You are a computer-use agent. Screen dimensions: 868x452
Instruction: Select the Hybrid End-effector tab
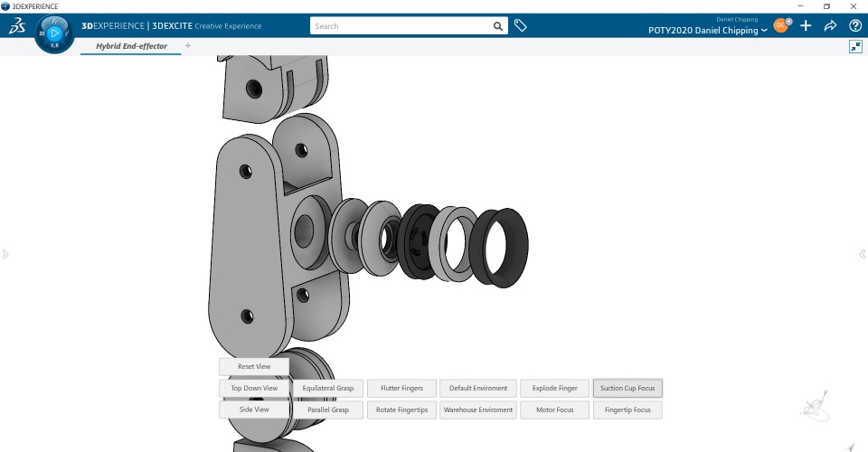point(131,46)
